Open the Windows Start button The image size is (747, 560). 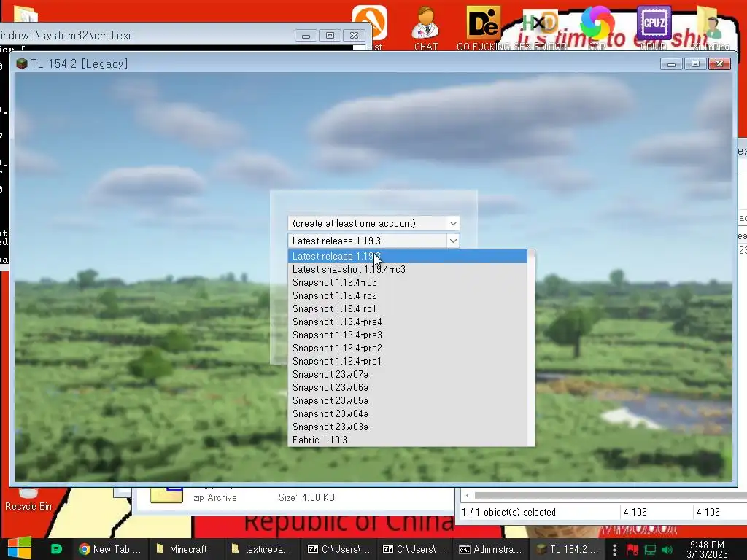tap(20, 548)
